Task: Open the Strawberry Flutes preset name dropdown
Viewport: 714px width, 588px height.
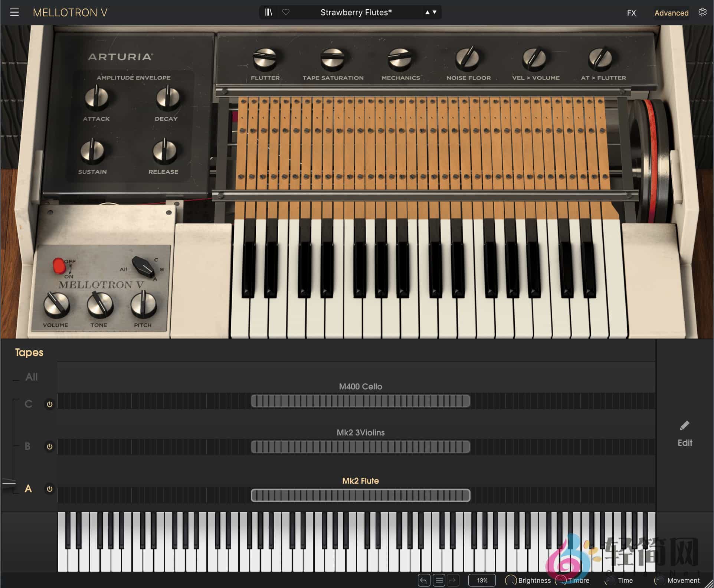Action: coord(356,12)
